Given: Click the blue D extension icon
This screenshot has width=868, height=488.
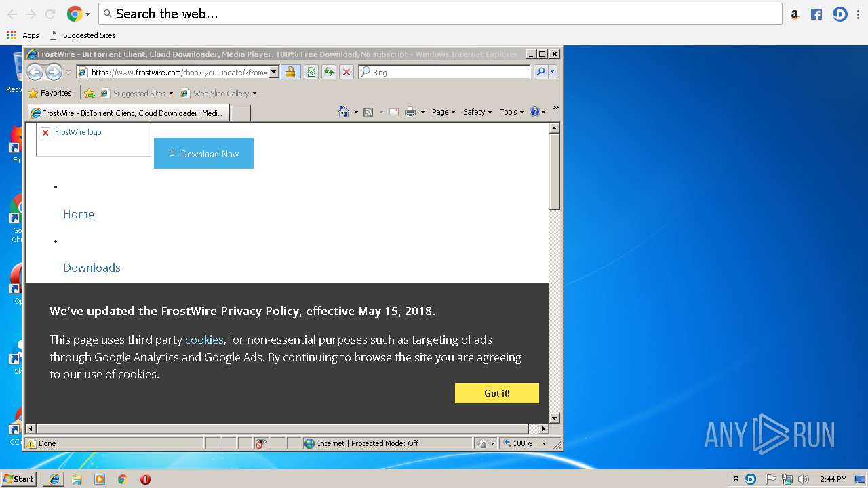Looking at the screenshot, I should click(x=840, y=14).
